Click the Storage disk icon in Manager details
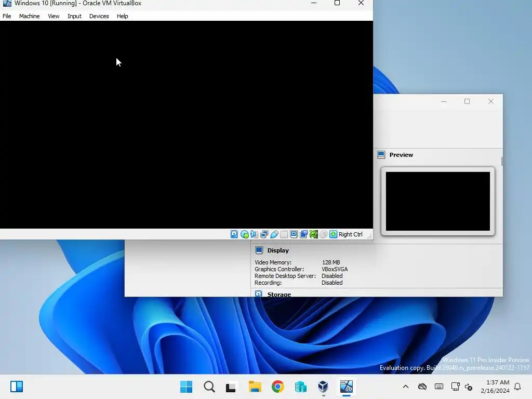 [x=259, y=294]
